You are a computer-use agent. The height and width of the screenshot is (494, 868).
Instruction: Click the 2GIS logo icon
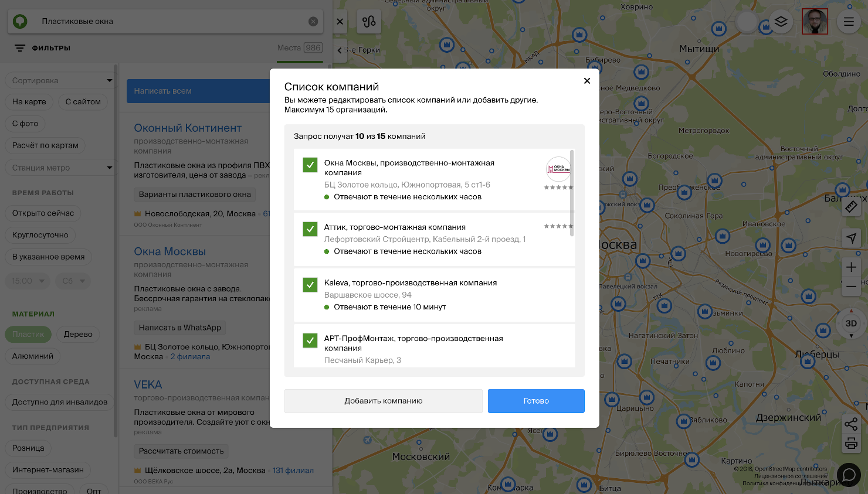(21, 21)
